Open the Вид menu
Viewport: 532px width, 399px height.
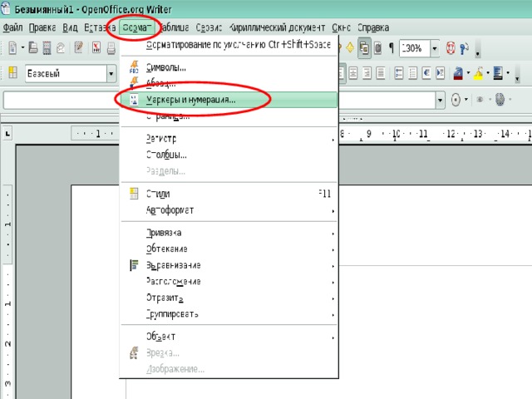[70, 27]
